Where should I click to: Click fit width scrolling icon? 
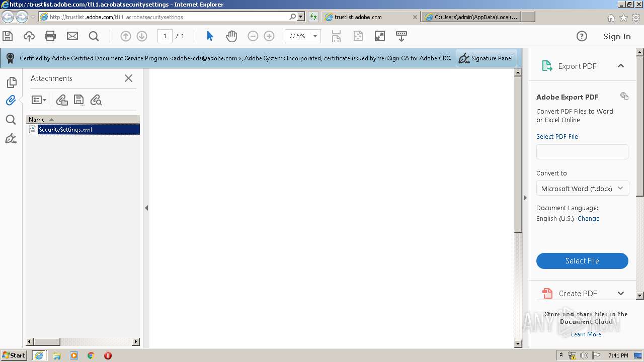(x=336, y=36)
